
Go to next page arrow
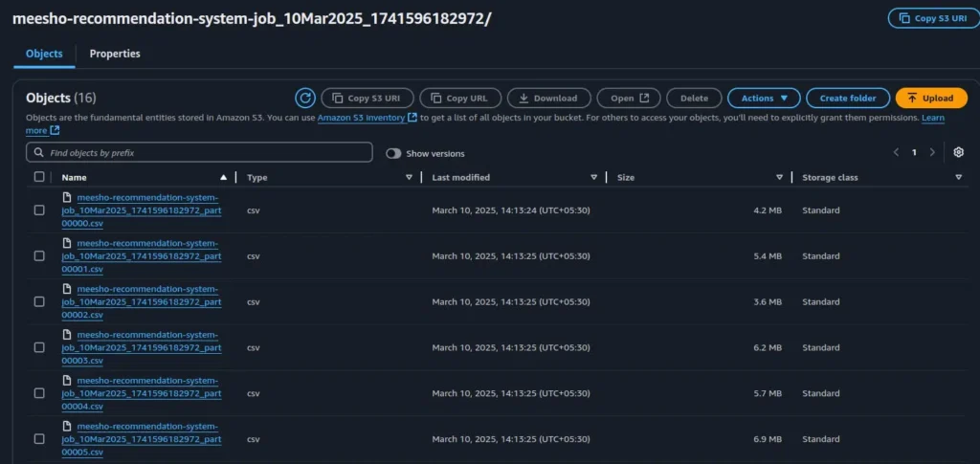click(x=932, y=152)
